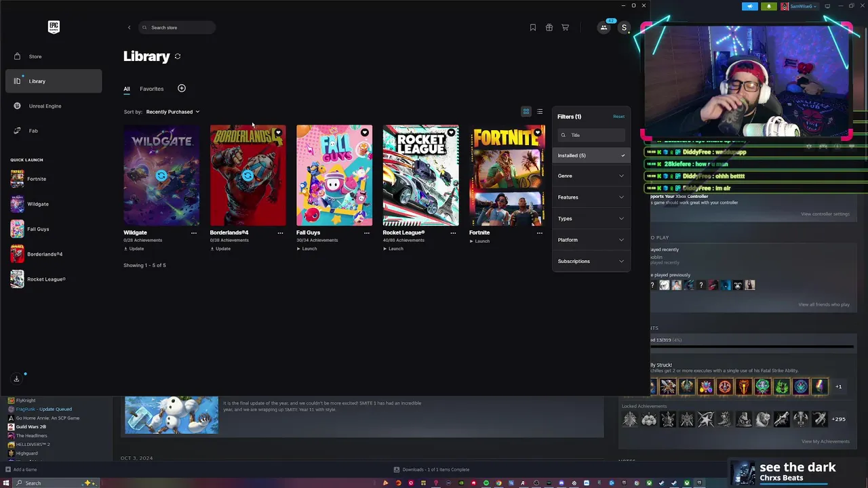Open View controller settings in Steam
The height and width of the screenshot is (488, 868).
point(825,214)
